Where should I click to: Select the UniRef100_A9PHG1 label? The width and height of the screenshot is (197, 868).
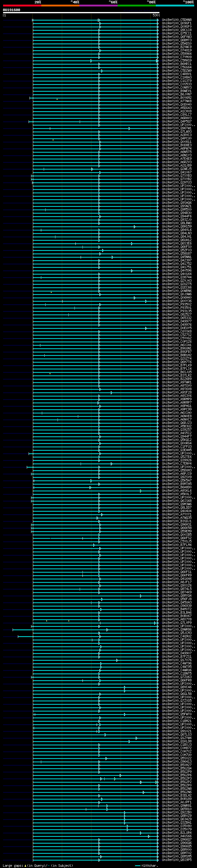tap(177, 406)
